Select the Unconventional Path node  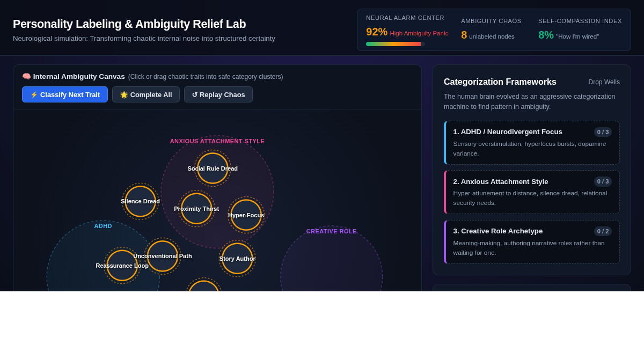click(163, 256)
